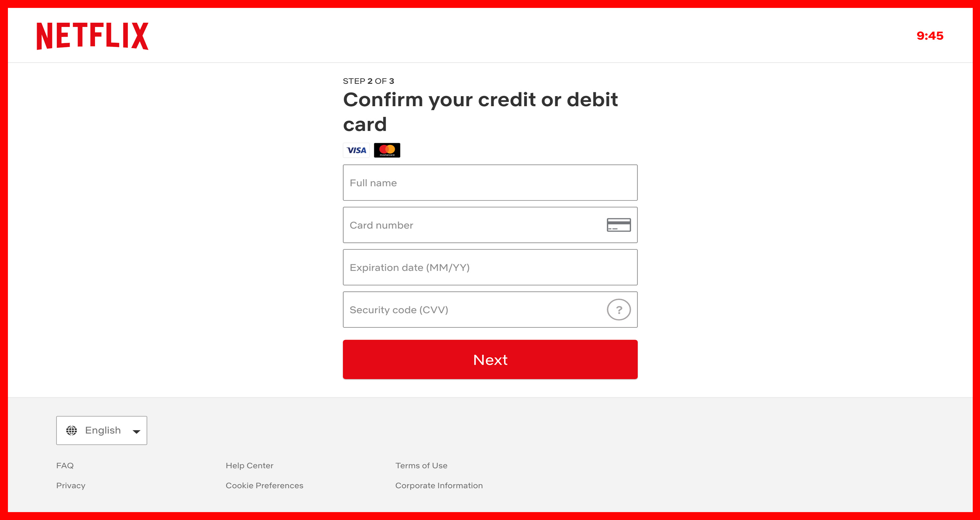Click the globe language icon
This screenshot has width=980, height=520.
pyautogui.click(x=71, y=430)
